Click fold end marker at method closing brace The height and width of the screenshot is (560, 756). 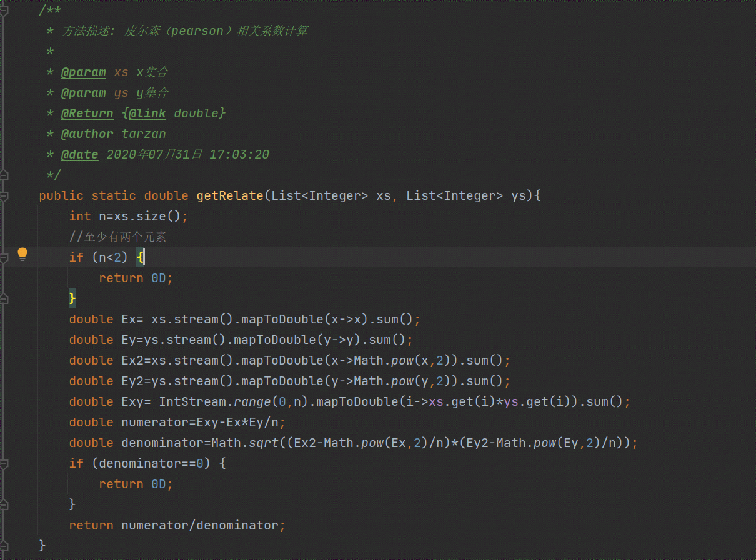4,545
